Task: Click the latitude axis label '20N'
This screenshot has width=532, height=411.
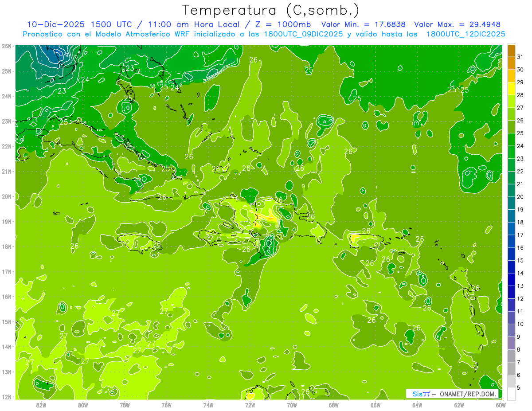Action: (7, 196)
